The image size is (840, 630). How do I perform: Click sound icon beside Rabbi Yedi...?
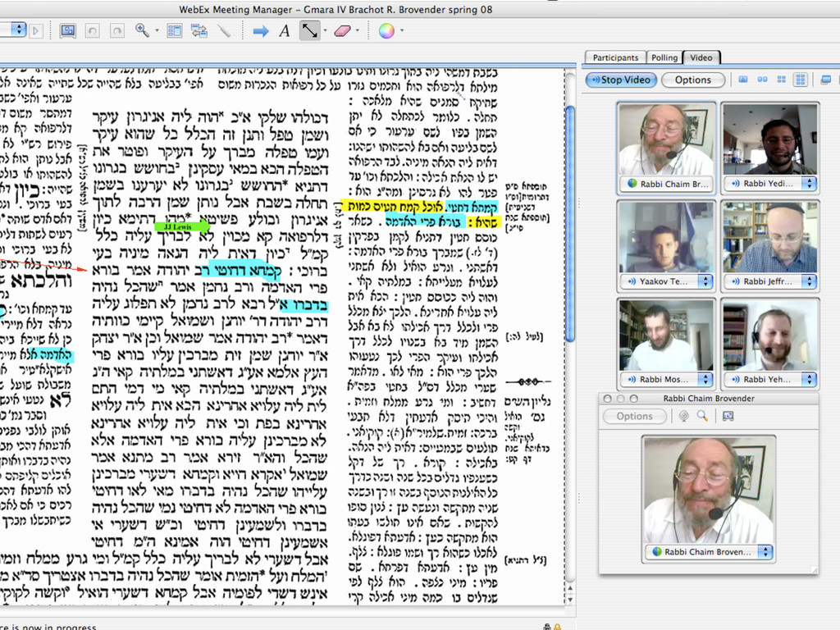(736, 183)
